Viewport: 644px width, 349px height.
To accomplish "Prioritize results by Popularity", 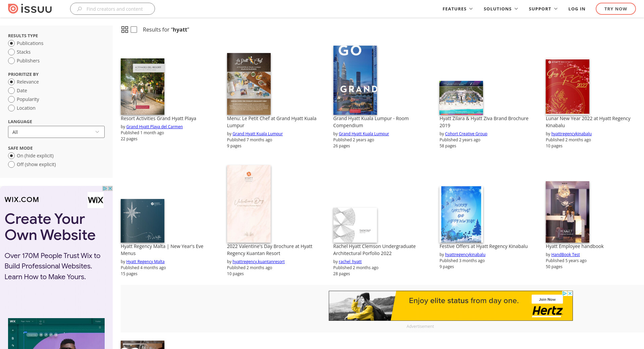I will pyautogui.click(x=11, y=99).
